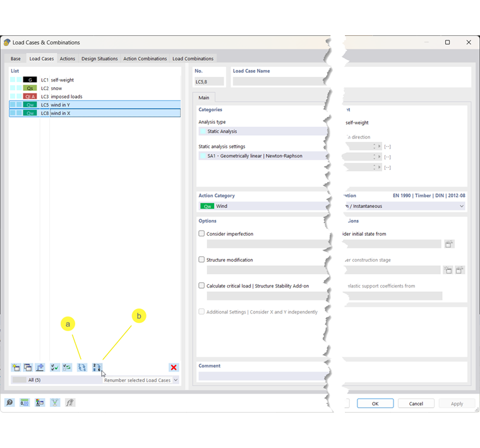The height and width of the screenshot is (448, 480).
Task: Copy the selected load cases
Action: 28,367
